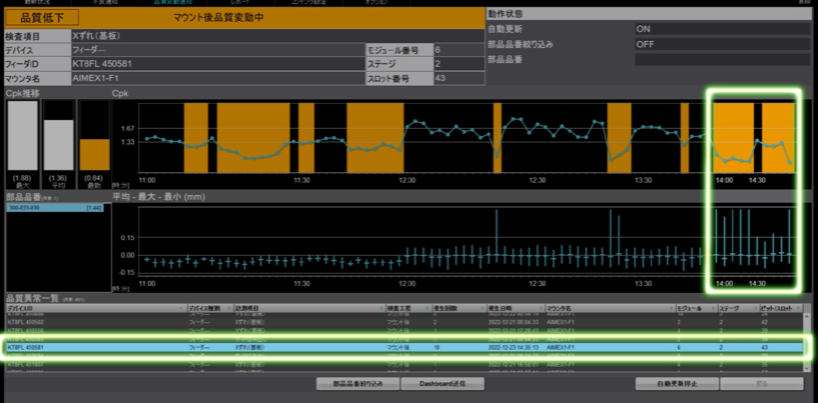
Task: Open the 検査工程 column filter dropdown
Action: 427,309
